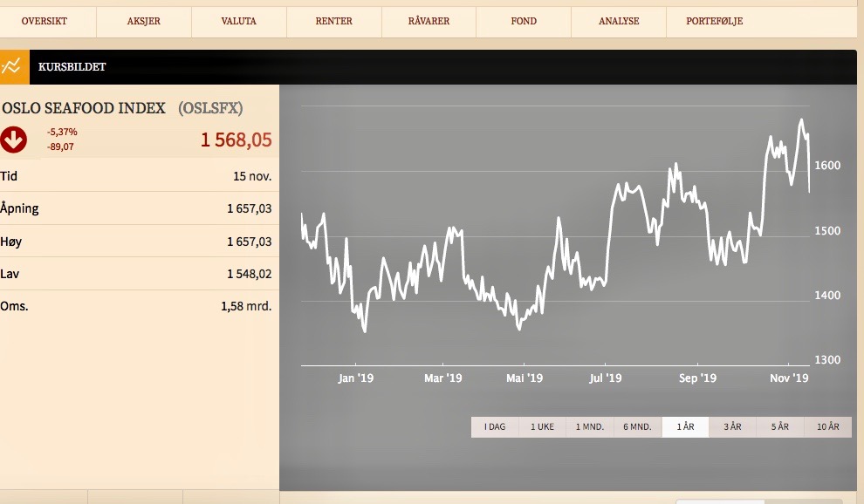Open the RÅVARER tab
864x504 pixels.
(429, 22)
